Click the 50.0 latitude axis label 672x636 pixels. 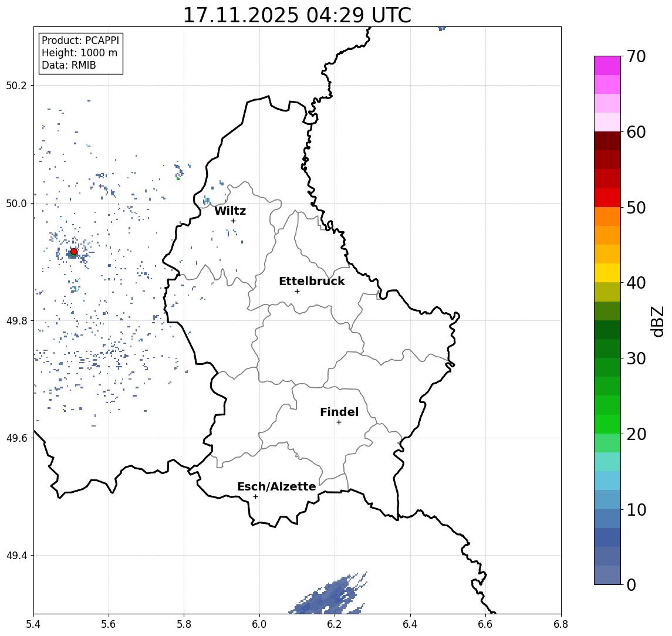point(16,203)
